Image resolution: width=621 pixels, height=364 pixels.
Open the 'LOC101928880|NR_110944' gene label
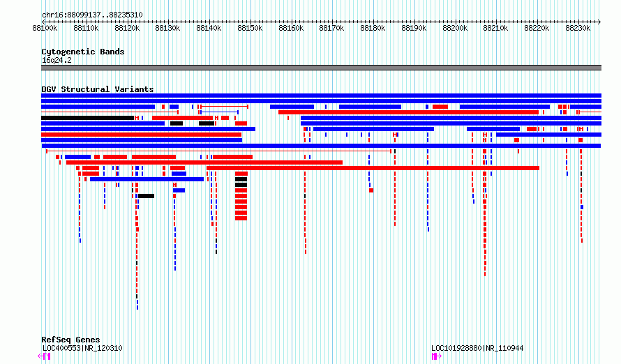click(x=477, y=348)
